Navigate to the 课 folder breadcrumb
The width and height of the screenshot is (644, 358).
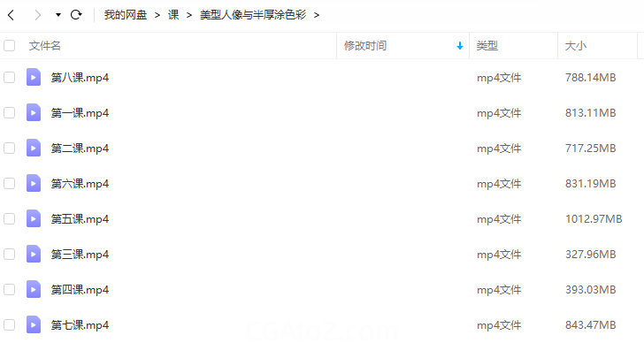point(173,15)
